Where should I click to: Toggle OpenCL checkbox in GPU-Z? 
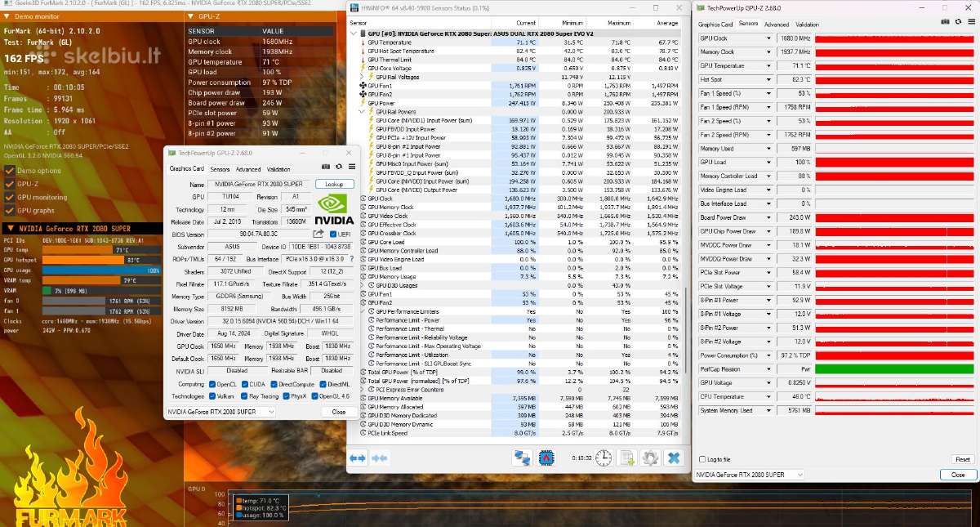pyautogui.click(x=211, y=384)
